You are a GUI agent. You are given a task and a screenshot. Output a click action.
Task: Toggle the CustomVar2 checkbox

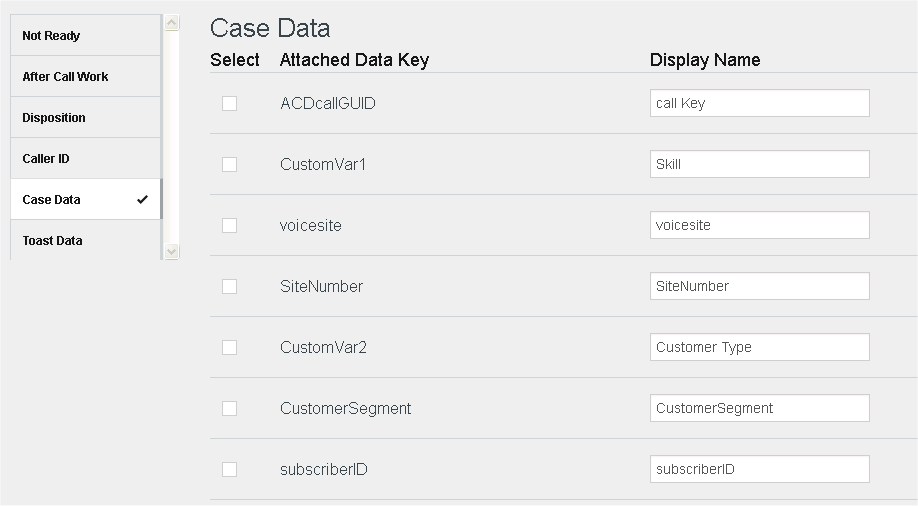(x=229, y=347)
